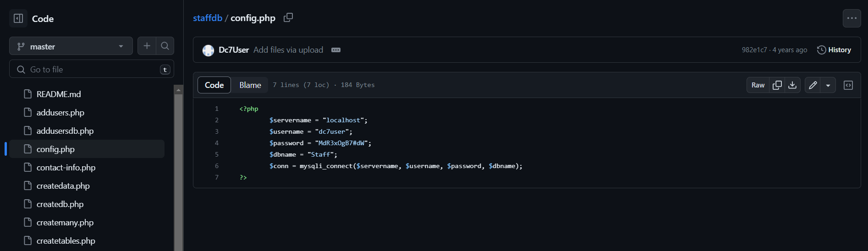Open README.md in the file tree
868x251 pixels.
point(59,94)
